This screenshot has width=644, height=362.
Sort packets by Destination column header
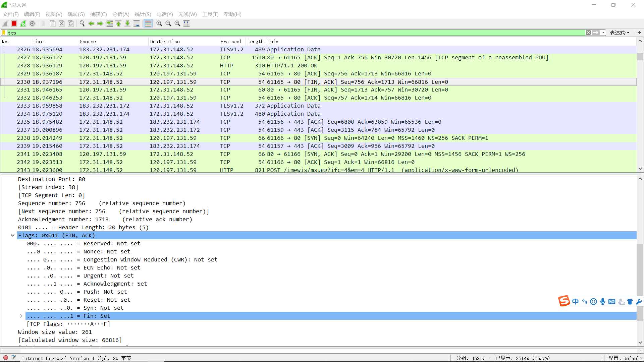tap(183, 42)
